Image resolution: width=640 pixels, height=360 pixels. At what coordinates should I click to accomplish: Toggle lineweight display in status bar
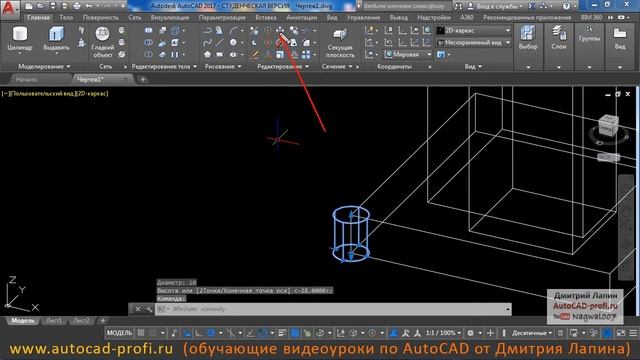(x=282, y=333)
